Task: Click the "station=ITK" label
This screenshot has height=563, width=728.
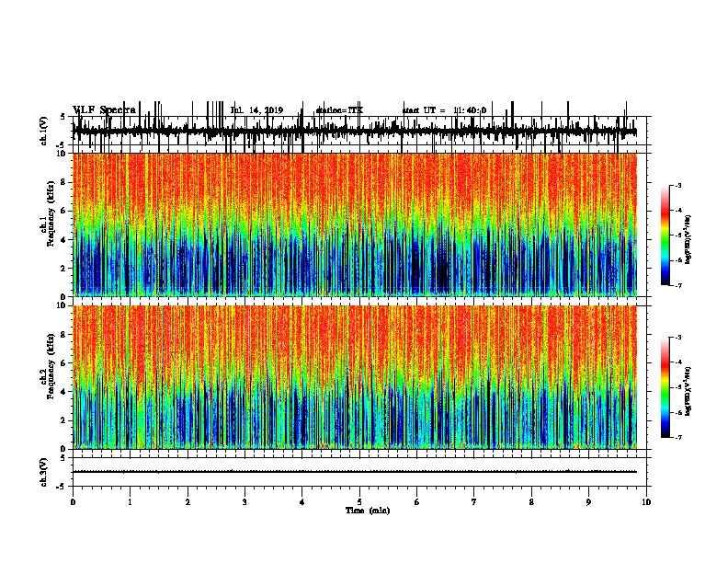Action: coord(339,110)
